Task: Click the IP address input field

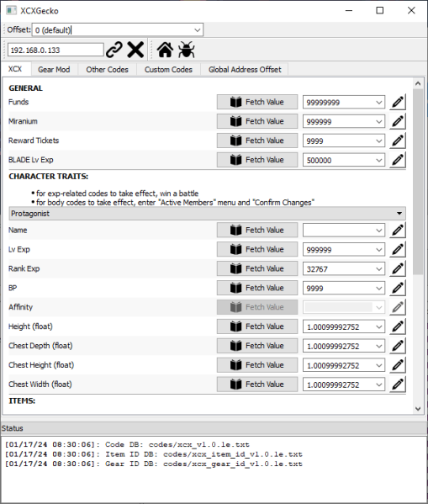Action: 55,50
